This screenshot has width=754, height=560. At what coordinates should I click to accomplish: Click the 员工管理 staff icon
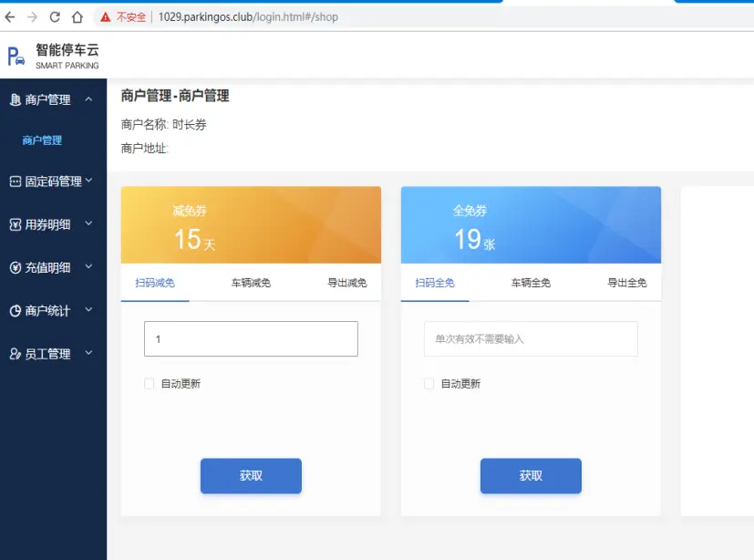click(x=15, y=354)
